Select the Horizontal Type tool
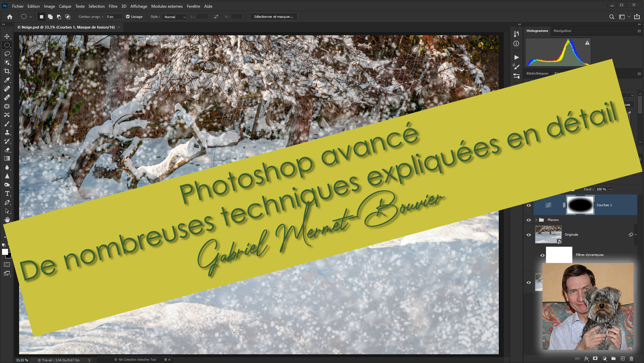Viewport: 644px width, 363px height. coord(7,194)
